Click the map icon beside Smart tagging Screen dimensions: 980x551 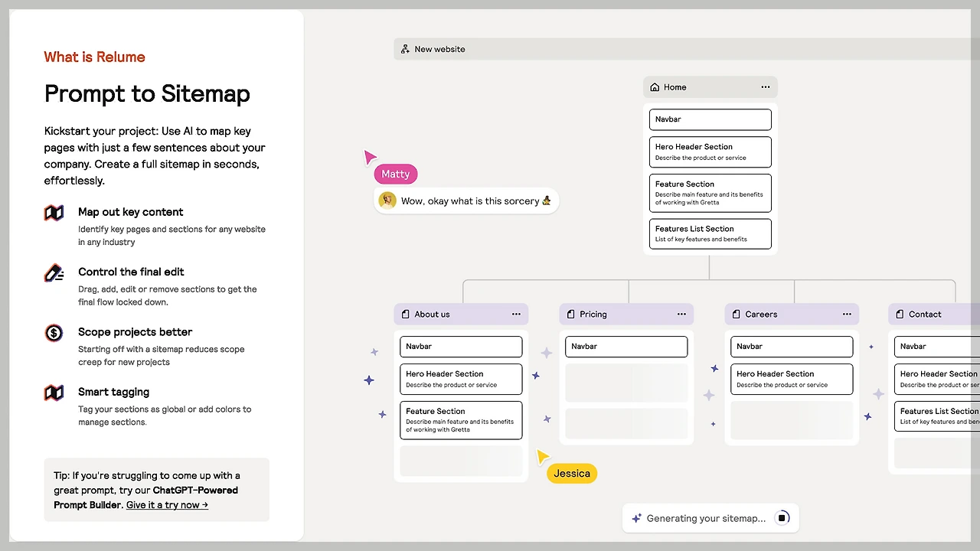click(54, 393)
